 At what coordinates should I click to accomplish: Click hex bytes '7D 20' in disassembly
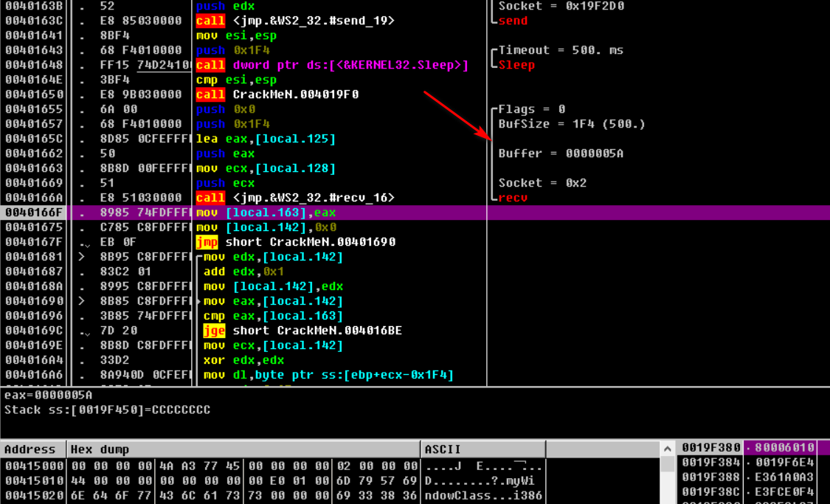(x=119, y=331)
